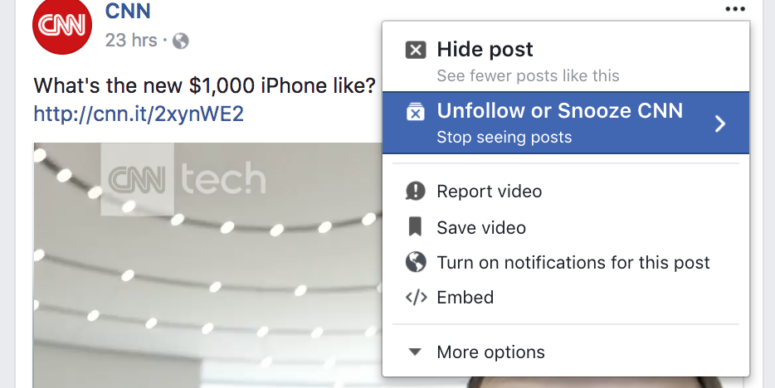The height and width of the screenshot is (388, 775).
Task: Choose Report video option
Action: (x=565, y=191)
